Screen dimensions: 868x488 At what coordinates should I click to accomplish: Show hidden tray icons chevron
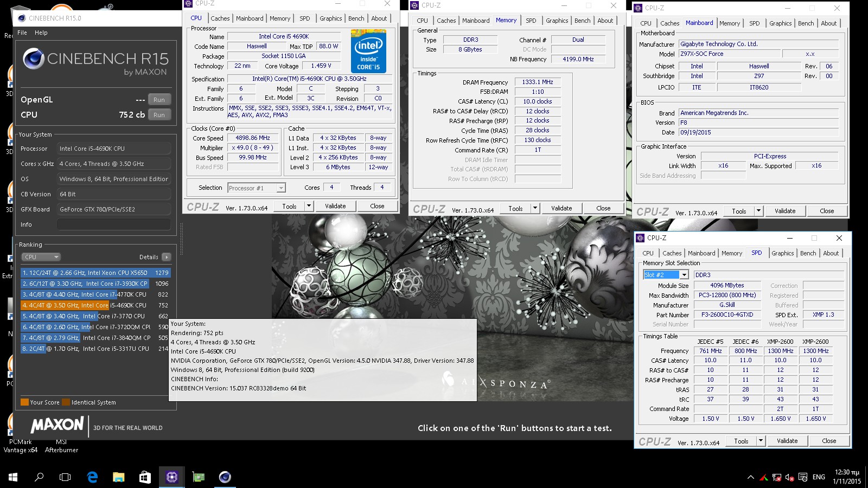click(750, 478)
